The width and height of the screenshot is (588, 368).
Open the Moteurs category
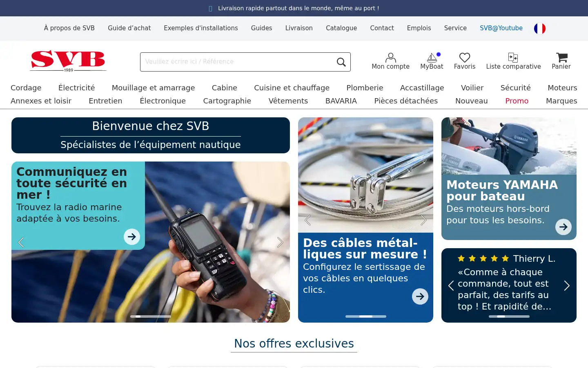(562, 88)
